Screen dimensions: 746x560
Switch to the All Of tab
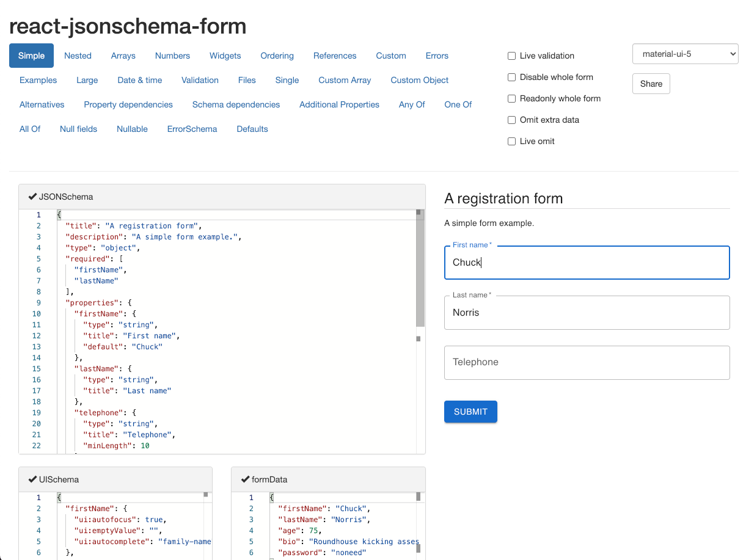30,129
